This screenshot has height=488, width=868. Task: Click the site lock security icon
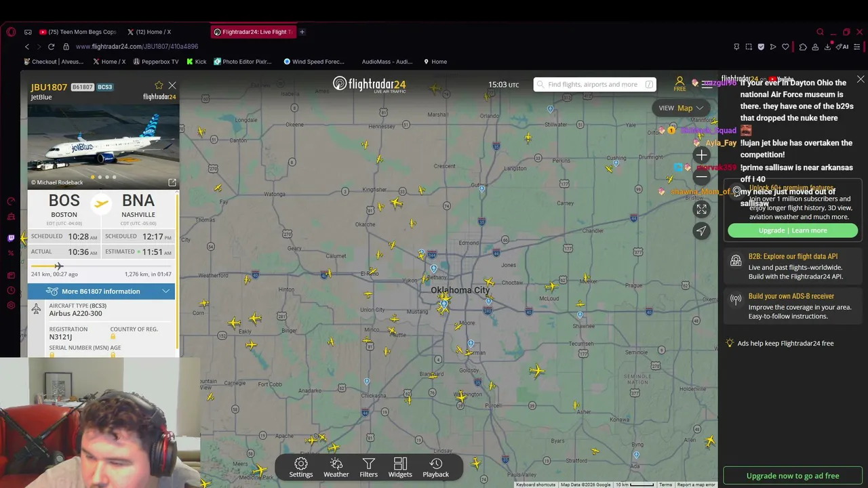pyautogui.click(x=66, y=47)
